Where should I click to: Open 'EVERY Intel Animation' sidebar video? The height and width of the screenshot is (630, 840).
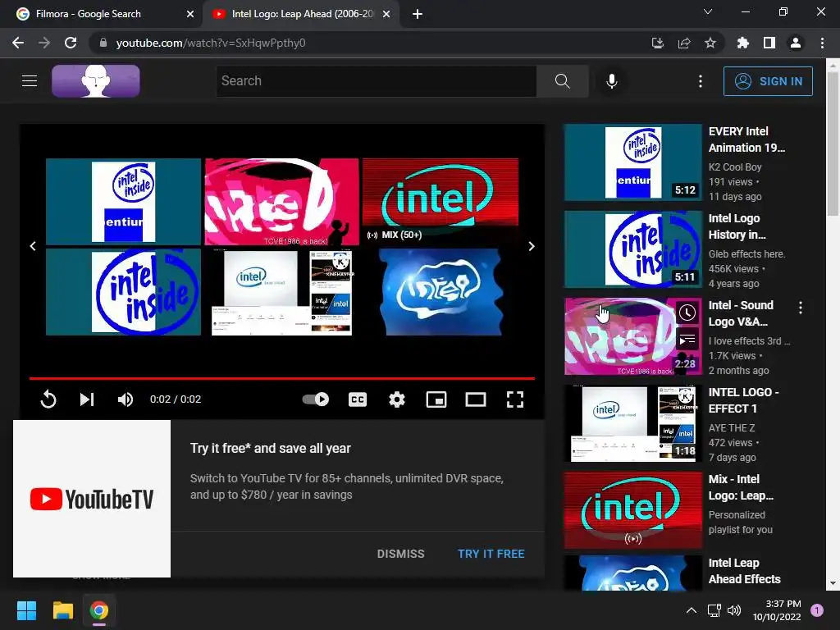coord(746,139)
